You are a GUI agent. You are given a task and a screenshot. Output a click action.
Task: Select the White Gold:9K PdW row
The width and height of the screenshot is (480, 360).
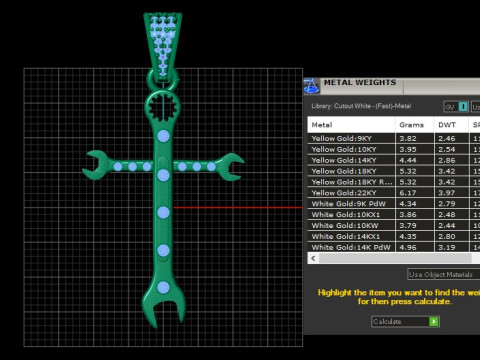point(394,204)
